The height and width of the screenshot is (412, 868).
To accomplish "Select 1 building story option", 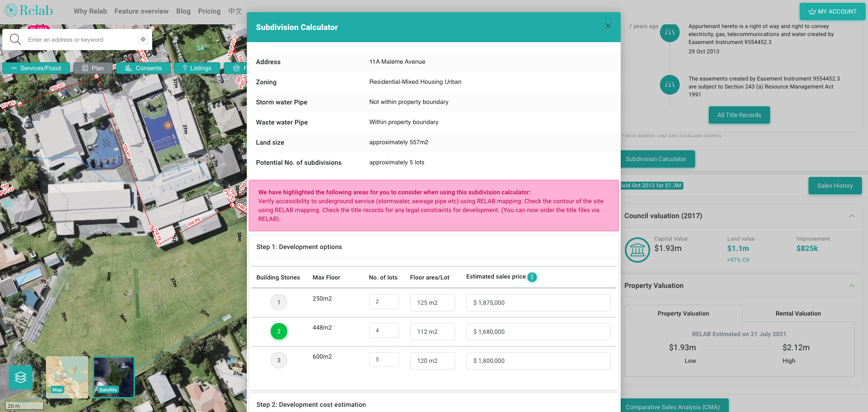I will (279, 302).
